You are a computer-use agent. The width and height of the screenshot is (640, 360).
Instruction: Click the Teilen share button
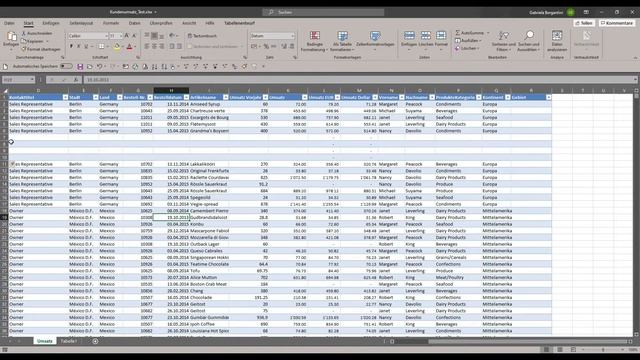click(584, 23)
